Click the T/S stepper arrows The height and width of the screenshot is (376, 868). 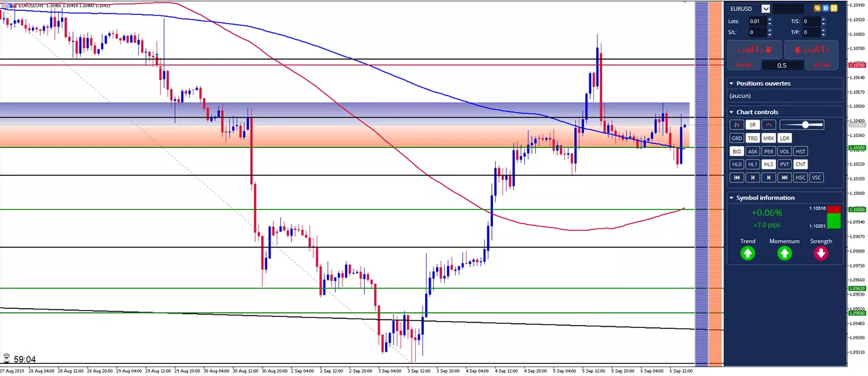click(824, 22)
